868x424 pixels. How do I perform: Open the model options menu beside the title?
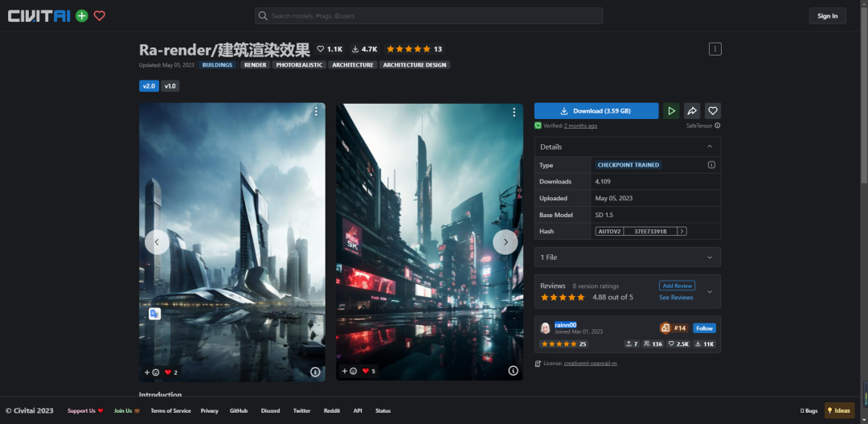pos(715,49)
